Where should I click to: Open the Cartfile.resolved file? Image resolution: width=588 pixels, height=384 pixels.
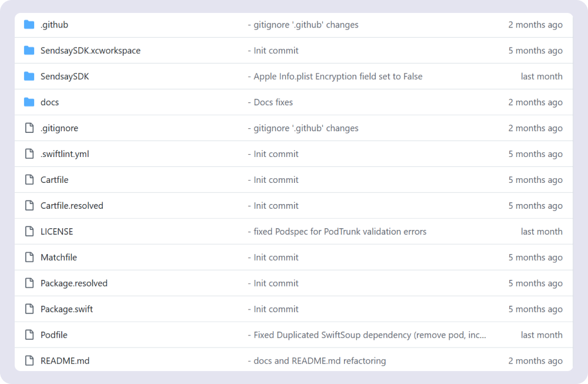72,205
